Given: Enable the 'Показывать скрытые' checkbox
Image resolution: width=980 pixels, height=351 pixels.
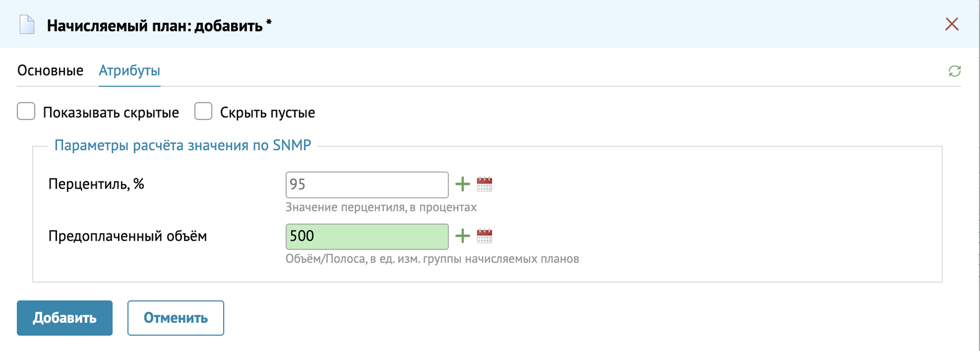Looking at the screenshot, I should pos(26,111).
